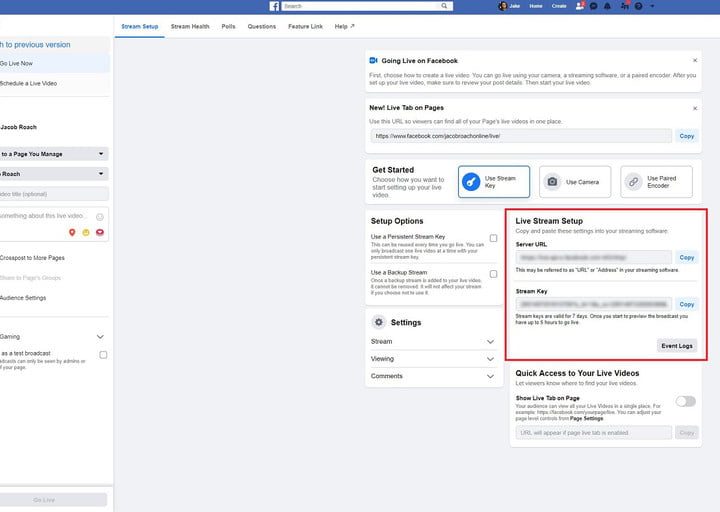Open Page You Manage dropdown
Image resolution: width=720 pixels, height=512 pixels.
click(x=53, y=154)
